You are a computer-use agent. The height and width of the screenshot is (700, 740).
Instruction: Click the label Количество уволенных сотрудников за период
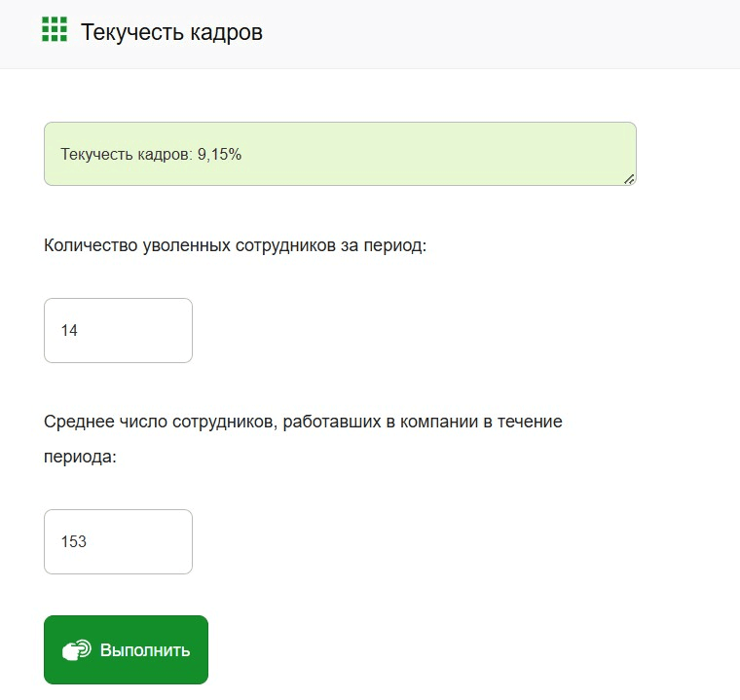[235, 245]
